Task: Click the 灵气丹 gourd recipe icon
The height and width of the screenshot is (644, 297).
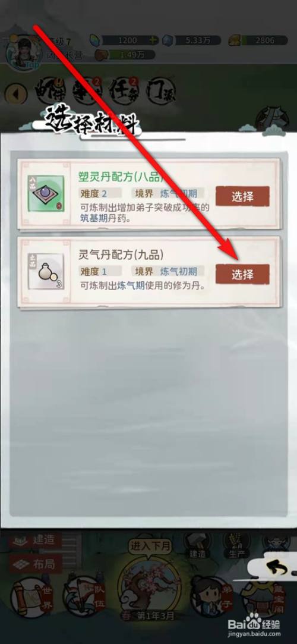Action: (x=46, y=271)
